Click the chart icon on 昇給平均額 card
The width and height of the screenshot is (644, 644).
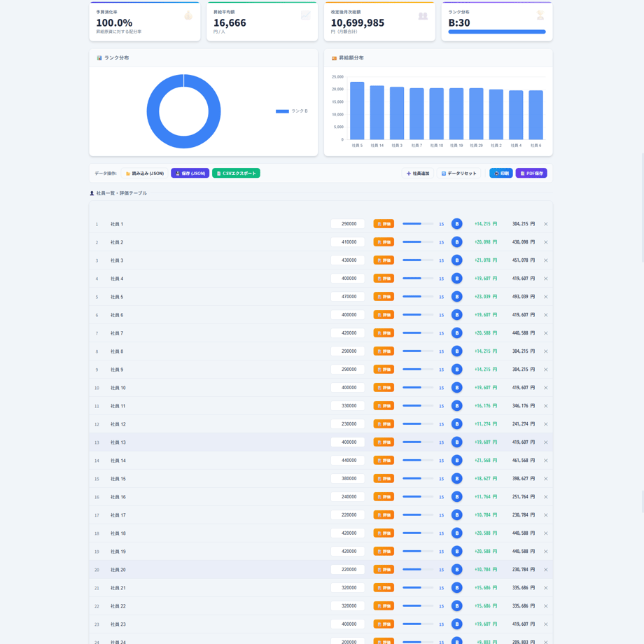coord(306,15)
